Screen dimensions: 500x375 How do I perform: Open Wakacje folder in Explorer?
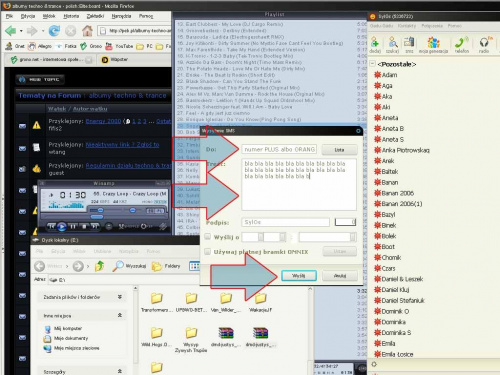(x=261, y=302)
